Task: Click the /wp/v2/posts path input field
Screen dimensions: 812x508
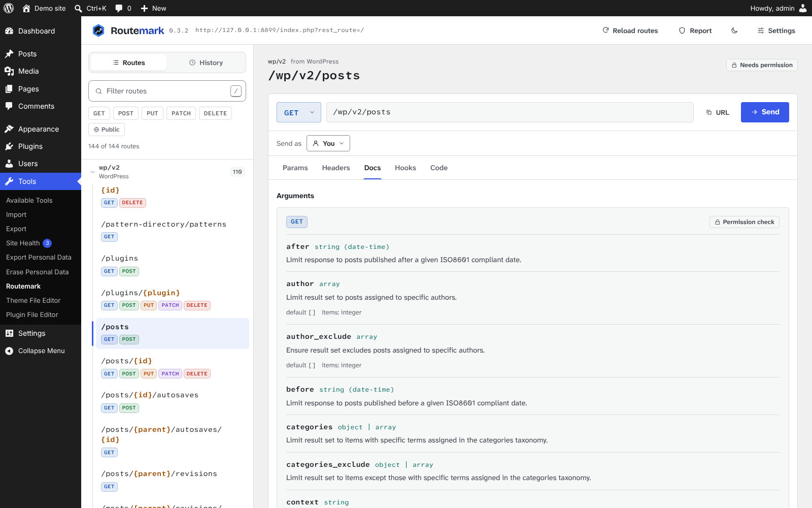Action: click(510, 112)
